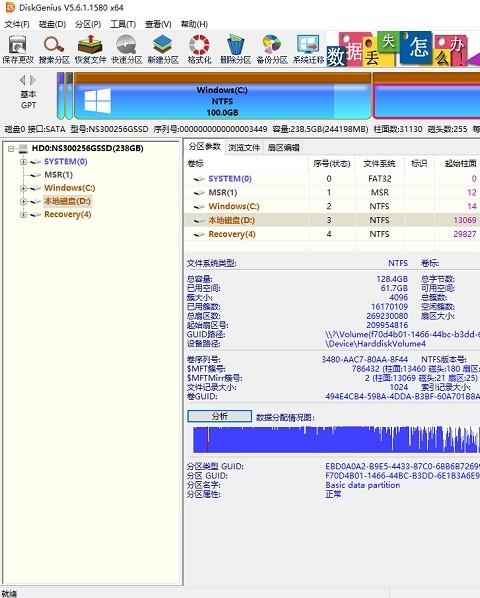Select Recovery(4) in the disk tree
Viewport: 480px width, 598px height.
point(67,215)
